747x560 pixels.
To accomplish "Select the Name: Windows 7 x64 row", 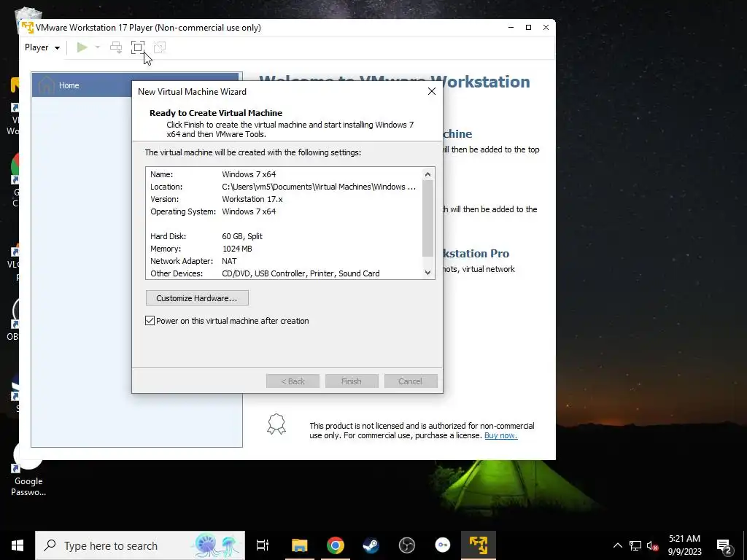I will [x=284, y=174].
